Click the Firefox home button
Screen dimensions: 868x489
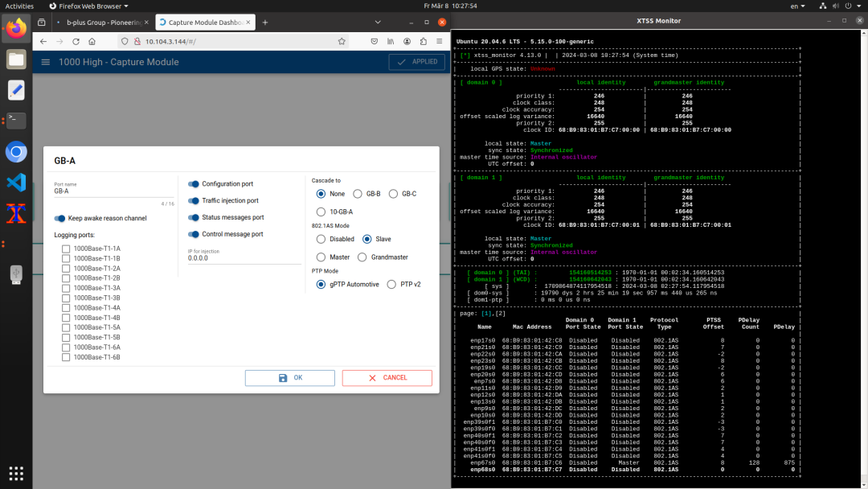coord(92,41)
